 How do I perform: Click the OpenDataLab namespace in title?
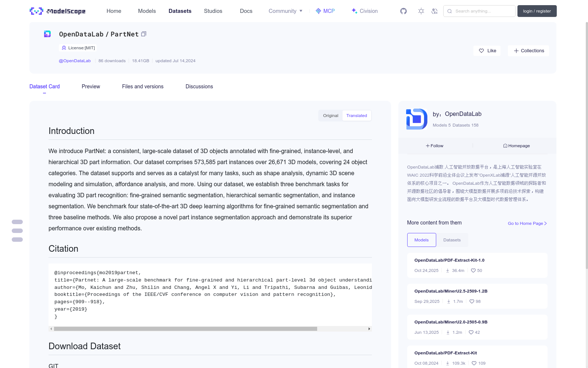pos(81,34)
